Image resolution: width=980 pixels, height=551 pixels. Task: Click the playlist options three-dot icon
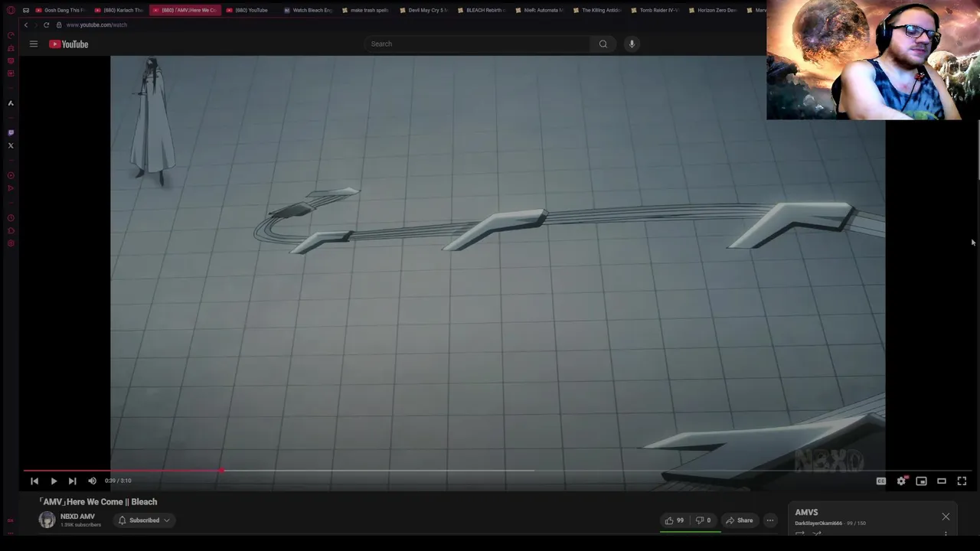point(946,533)
